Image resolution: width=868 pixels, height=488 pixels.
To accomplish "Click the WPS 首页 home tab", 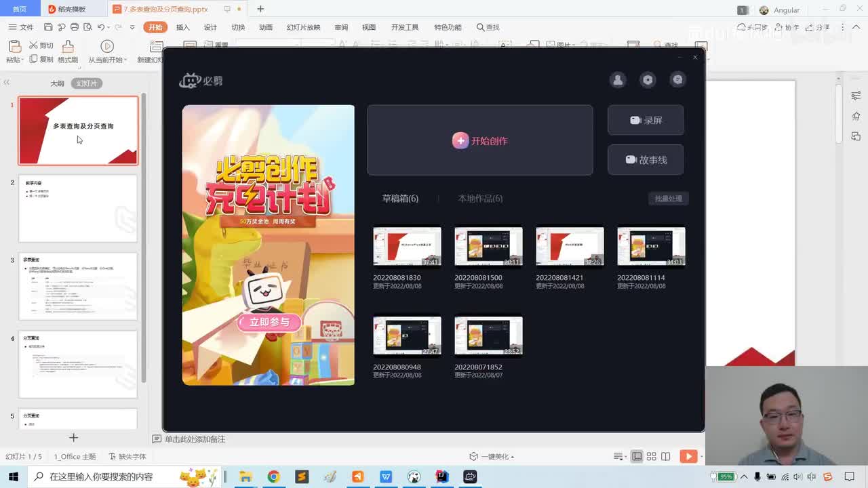I will tap(20, 9).
